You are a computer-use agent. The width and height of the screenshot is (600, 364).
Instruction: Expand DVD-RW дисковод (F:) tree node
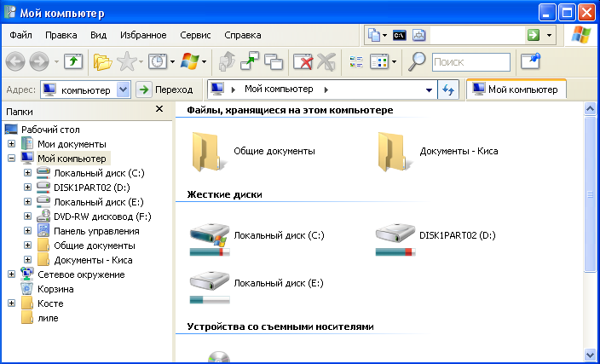27,217
